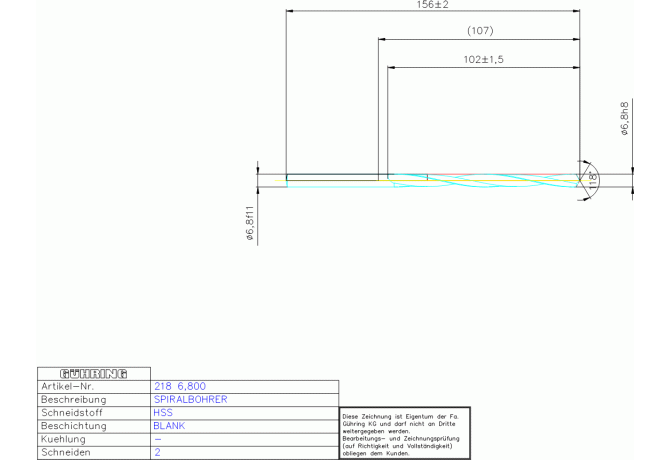Select the Beschichtung label cell
Screen dimensions: 670x460
click(94, 426)
